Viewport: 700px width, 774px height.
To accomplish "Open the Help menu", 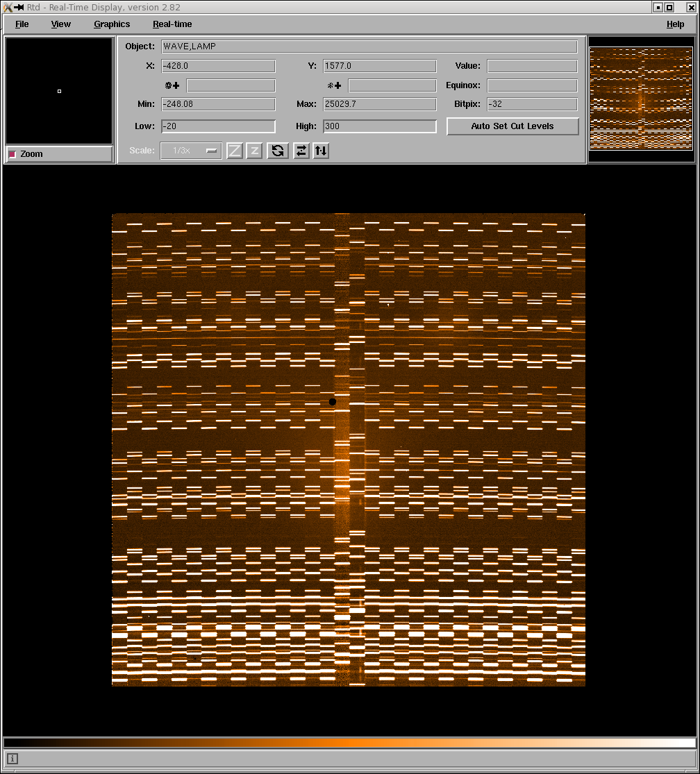I will click(x=675, y=24).
